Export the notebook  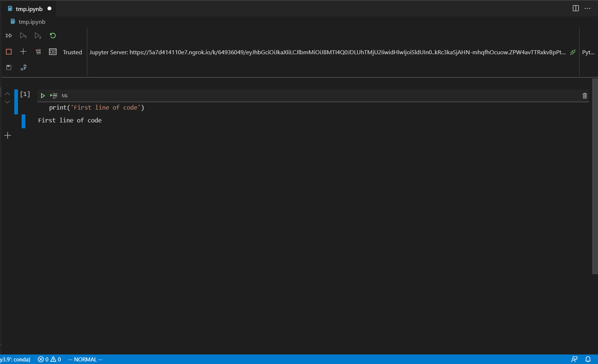[x=23, y=67]
